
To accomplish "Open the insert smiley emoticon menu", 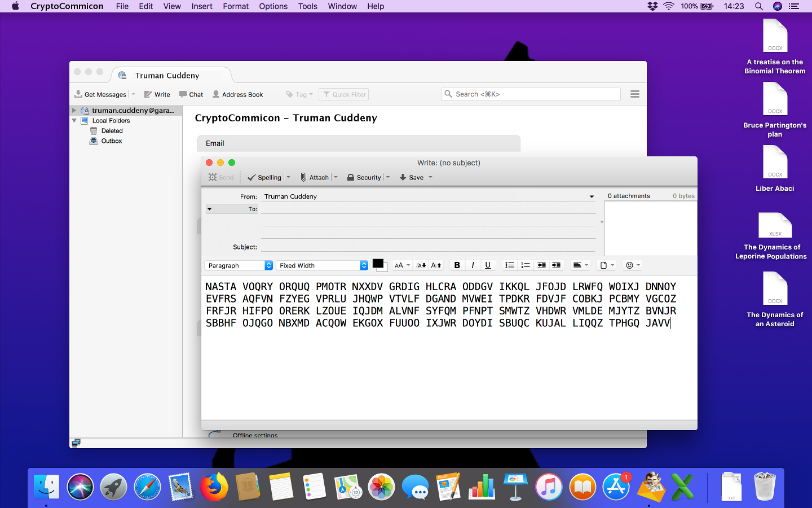I will click(633, 265).
